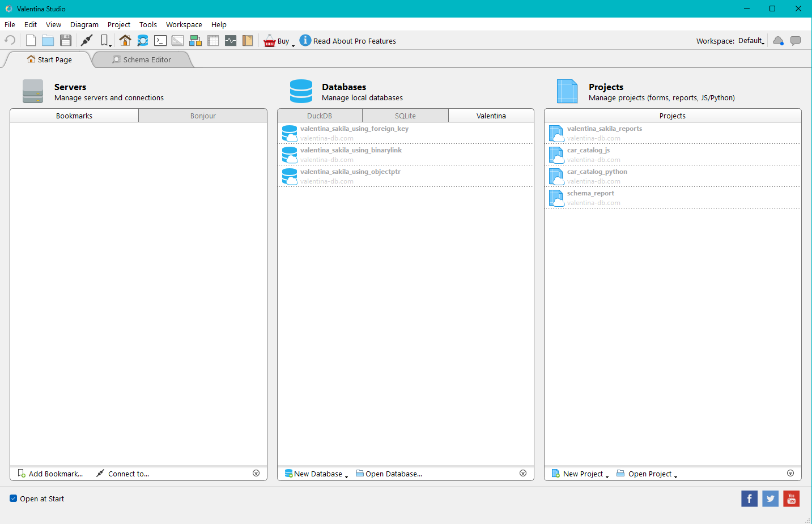Select car_catalog_python project

point(673,176)
